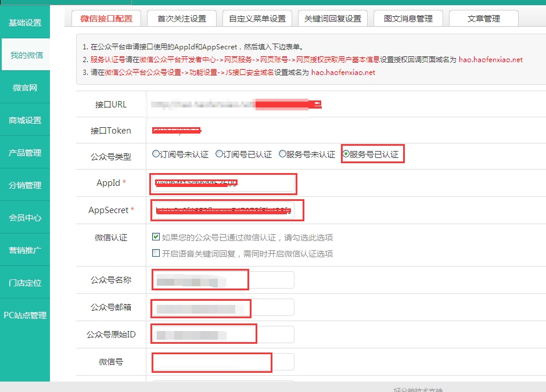The width and height of the screenshot is (546, 392).
Task: Enable the 开启语音关键词回复 checkbox
Action: [156, 253]
